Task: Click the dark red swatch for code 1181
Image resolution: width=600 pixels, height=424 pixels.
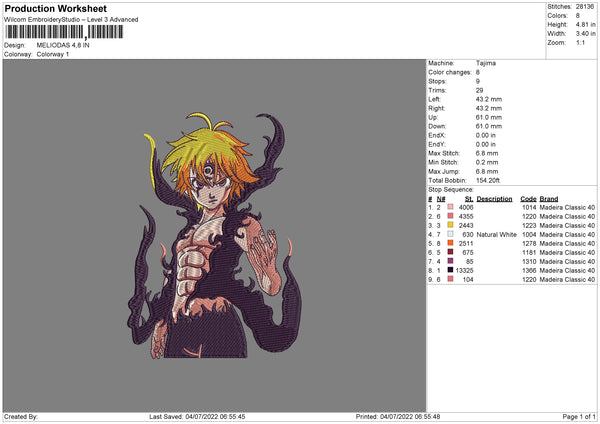Action: (450, 252)
